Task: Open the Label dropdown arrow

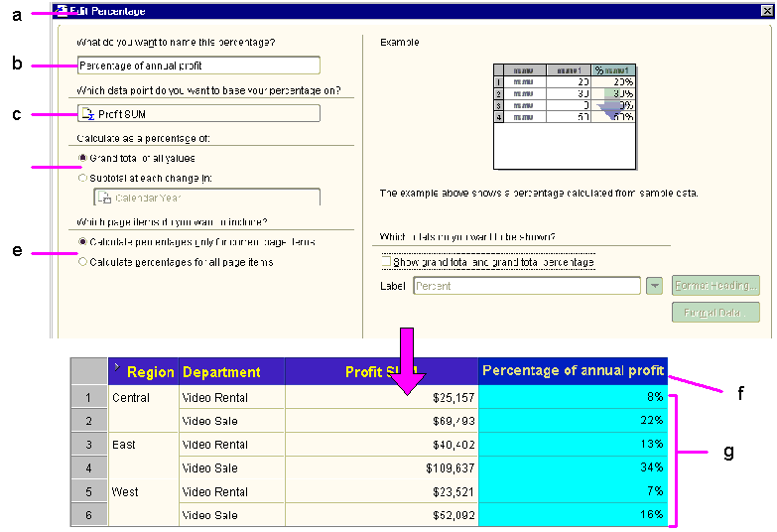Action: [x=654, y=286]
